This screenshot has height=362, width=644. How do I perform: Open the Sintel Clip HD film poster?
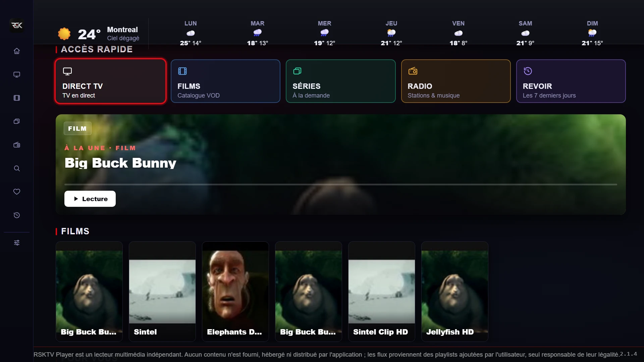click(382, 292)
